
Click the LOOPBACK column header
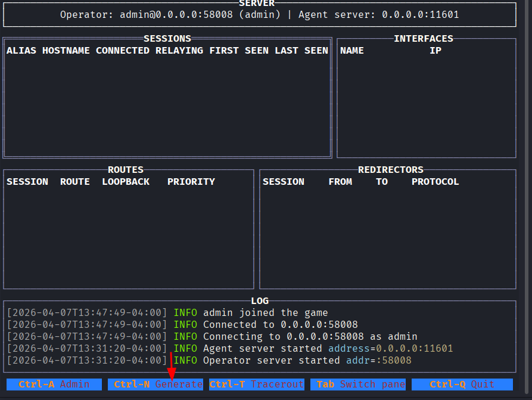tap(126, 182)
